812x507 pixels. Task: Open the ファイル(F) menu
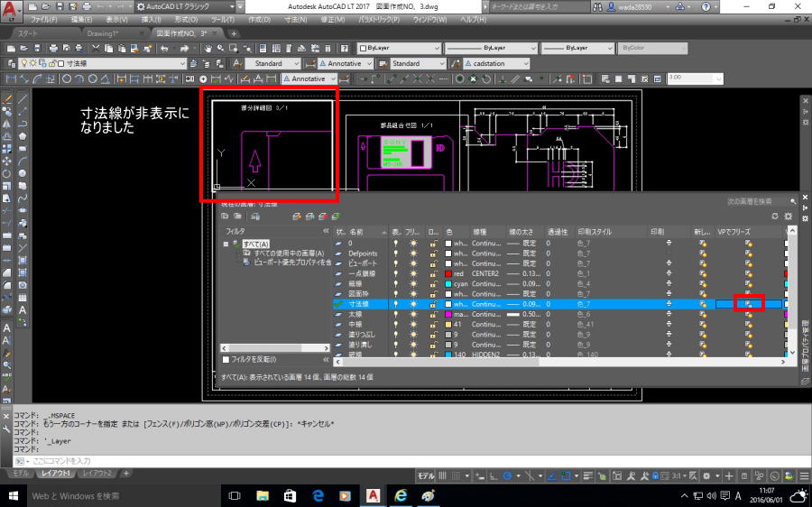pos(43,19)
